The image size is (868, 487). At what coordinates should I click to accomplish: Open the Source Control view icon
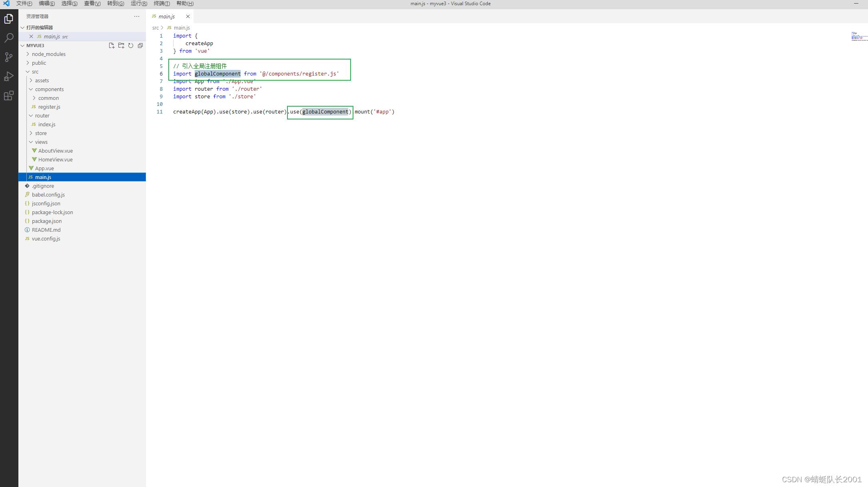point(9,57)
